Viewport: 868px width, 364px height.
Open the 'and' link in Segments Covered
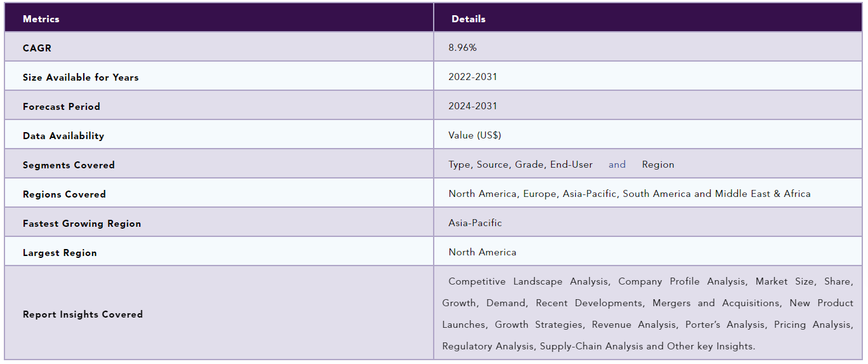[x=617, y=165]
